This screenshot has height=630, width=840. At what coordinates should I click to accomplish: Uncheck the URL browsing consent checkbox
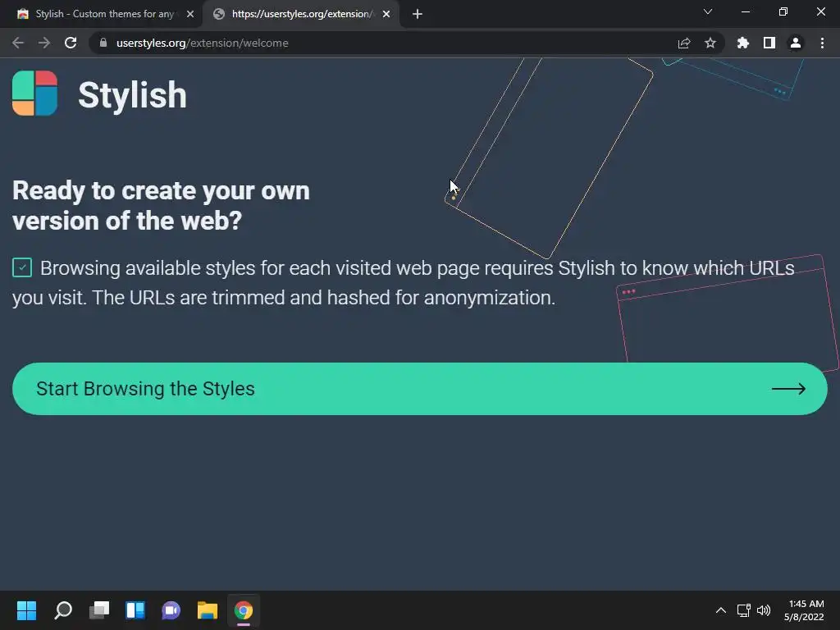tap(22, 267)
